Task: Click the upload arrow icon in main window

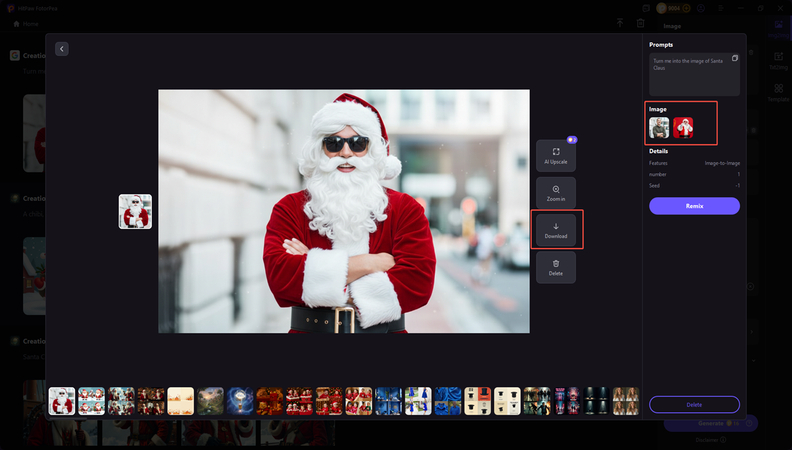Action: (x=620, y=23)
